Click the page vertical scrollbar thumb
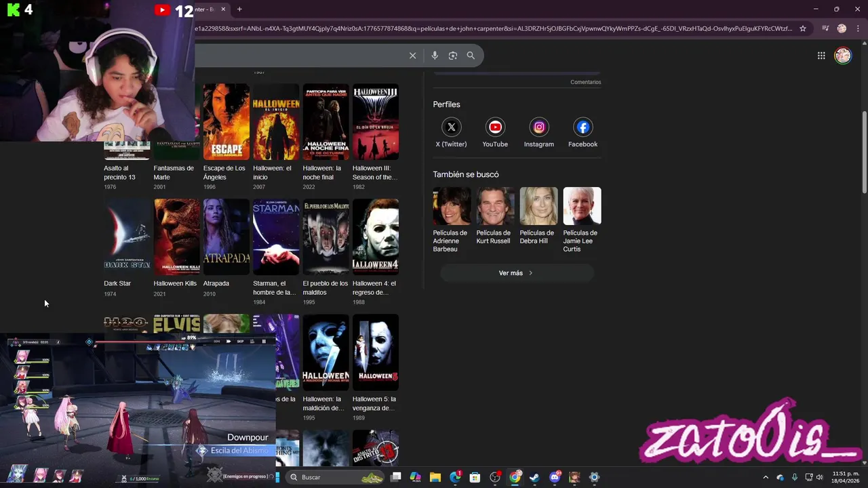Viewport: 868px width, 488px height. [864, 151]
